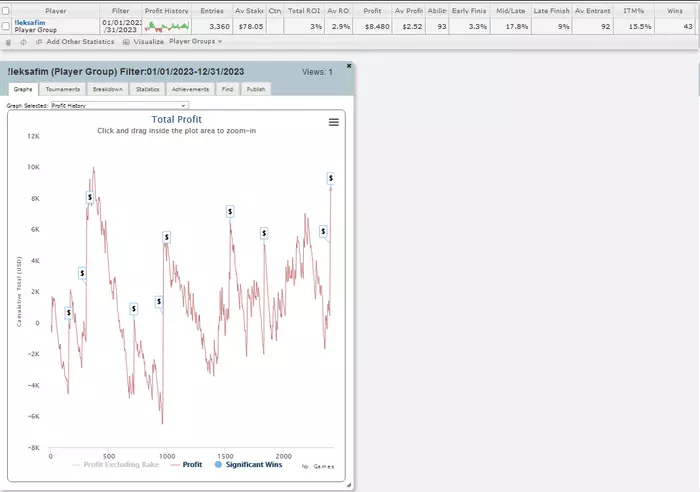Click the icon before Add Other Statistics
The image size is (700, 492).
click(39, 42)
